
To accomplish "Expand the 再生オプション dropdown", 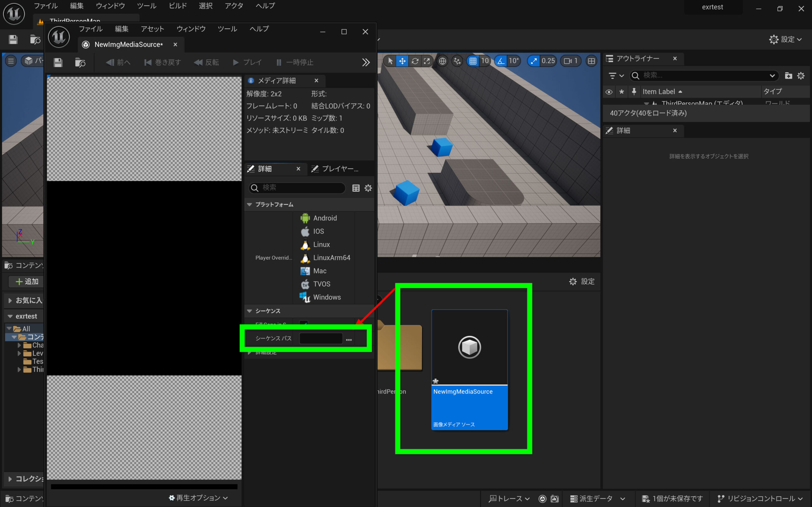I will 198,497.
